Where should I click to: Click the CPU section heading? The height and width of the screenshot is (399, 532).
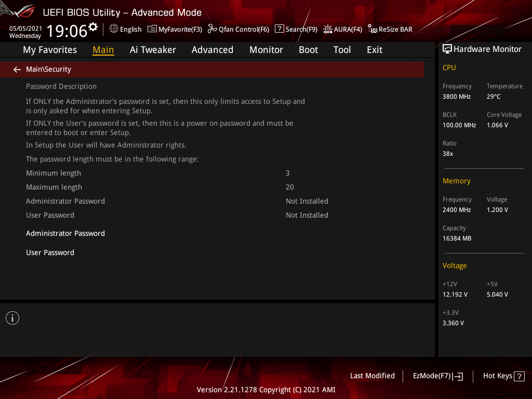[449, 68]
